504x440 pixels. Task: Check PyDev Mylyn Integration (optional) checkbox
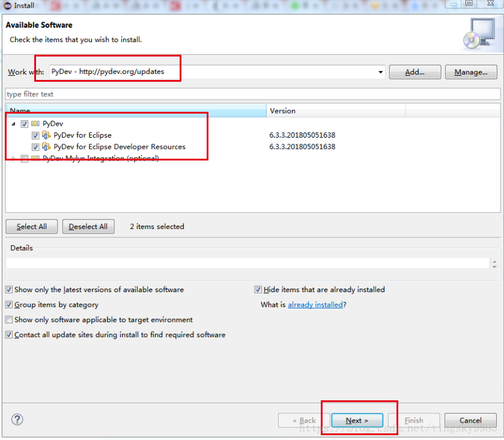coord(25,158)
